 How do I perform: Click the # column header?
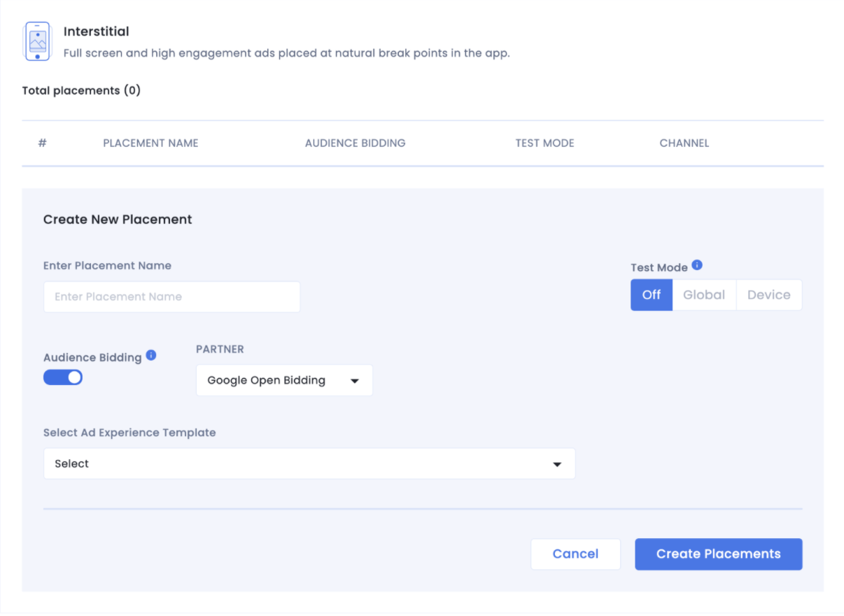[42, 143]
